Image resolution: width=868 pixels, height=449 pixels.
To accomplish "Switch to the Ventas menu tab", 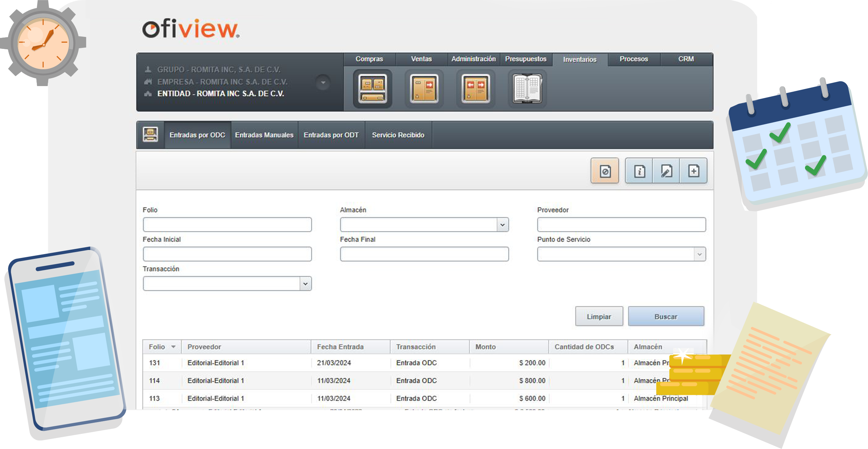I will point(421,59).
